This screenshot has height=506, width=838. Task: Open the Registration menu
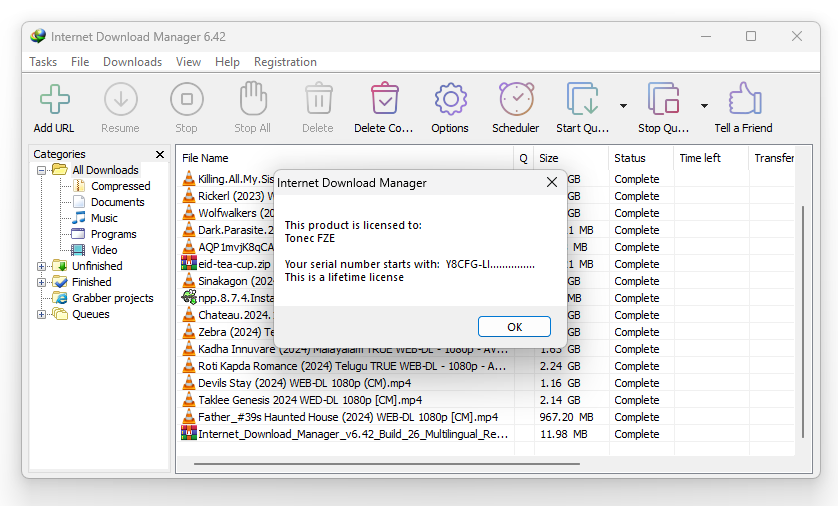pos(285,62)
